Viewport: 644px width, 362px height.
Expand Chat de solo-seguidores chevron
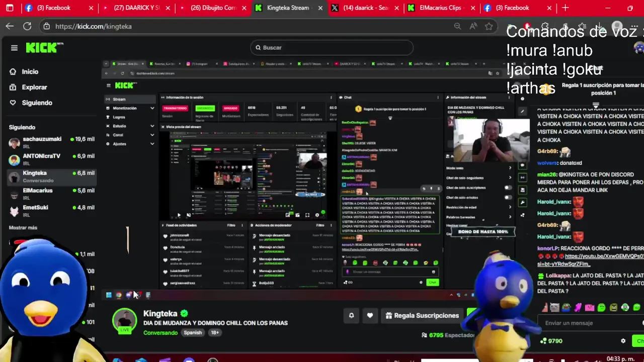tap(510, 177)
